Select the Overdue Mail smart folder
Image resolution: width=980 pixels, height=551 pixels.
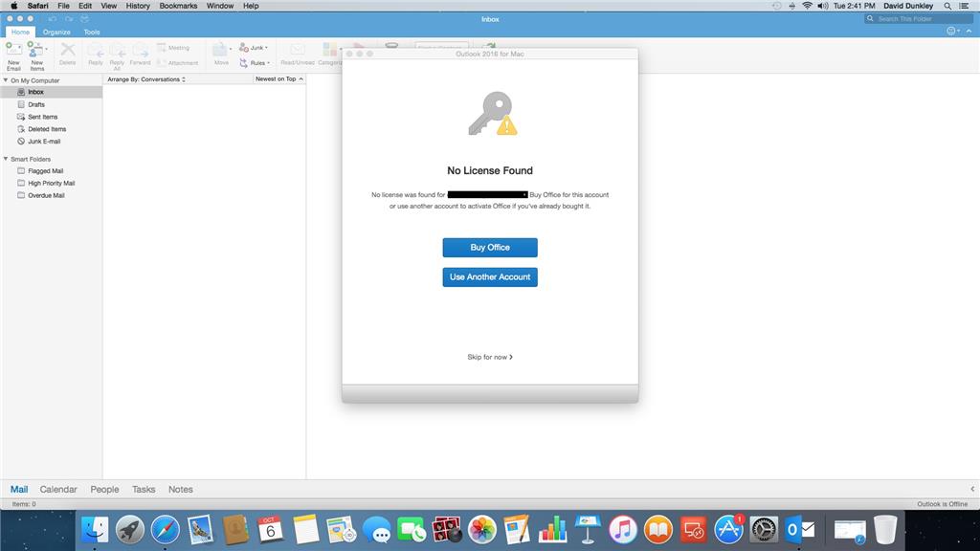52,195
